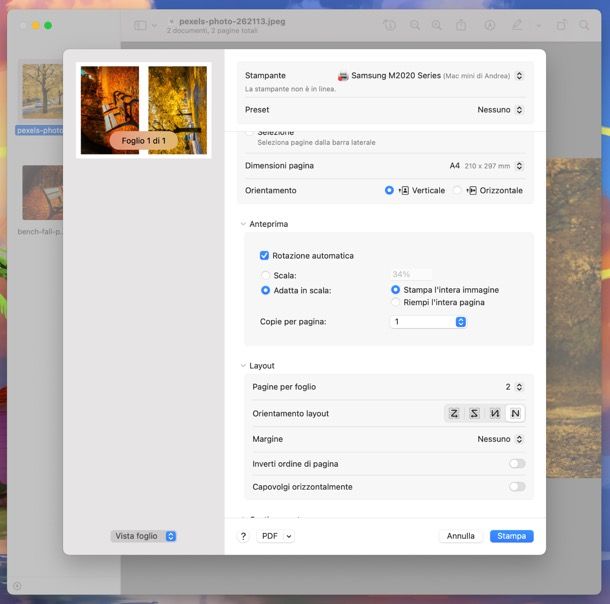Click the Preview sidebar view icon

140,26
